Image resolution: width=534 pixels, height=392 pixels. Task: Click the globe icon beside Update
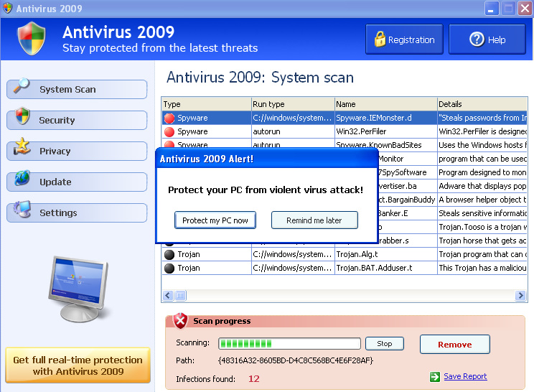pyautogui.click(x=22, y=178)
